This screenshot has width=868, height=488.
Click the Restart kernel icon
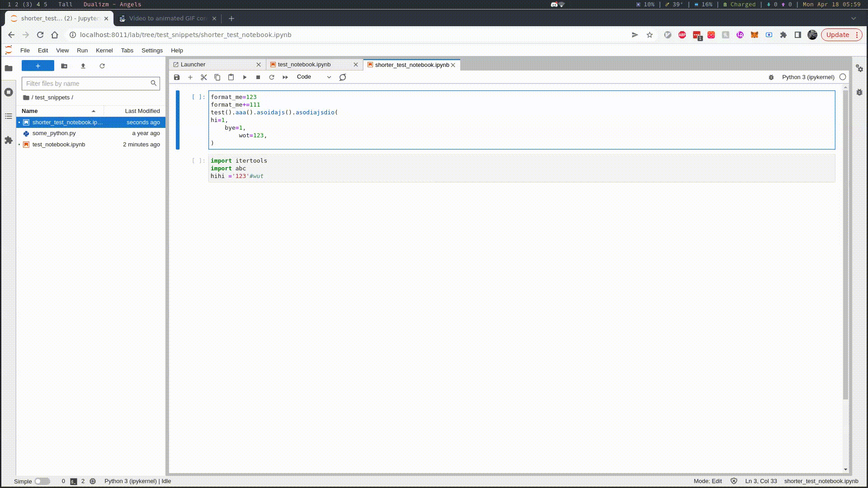pos(272,77)
